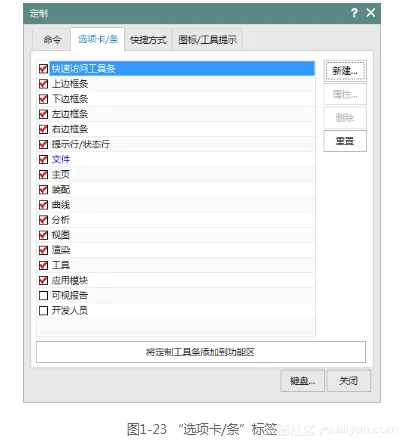The height and width of the screenshot is (447, 408).
Task: Disable the 提示行/状态行 checkbox
Action: tap(43, 144)
